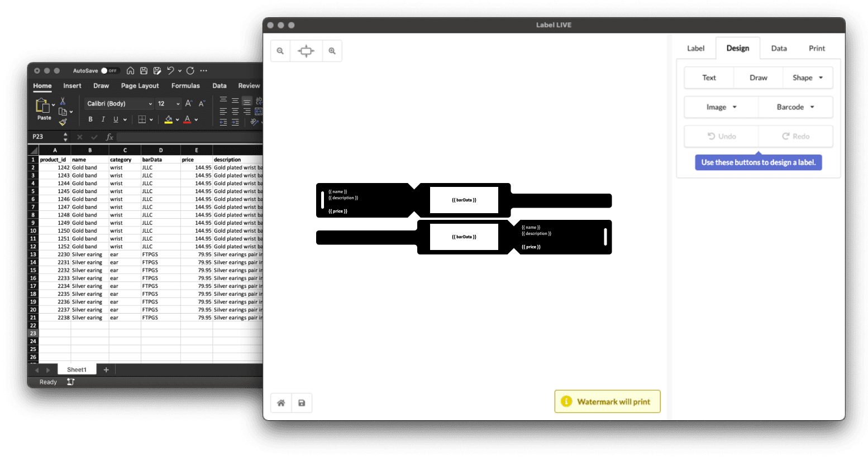
Task: Apply the yellow fill color swatch
Action: (x=169, y=119)
